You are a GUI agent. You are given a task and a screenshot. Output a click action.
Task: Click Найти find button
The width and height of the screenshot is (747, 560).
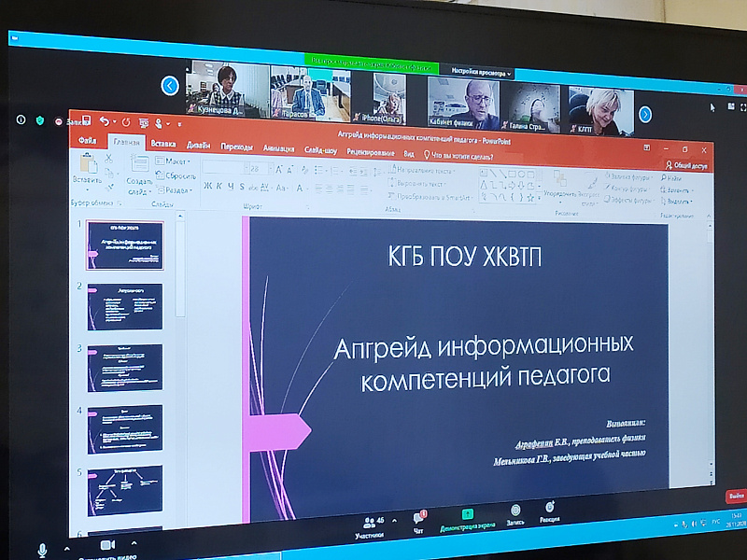[671, 178]
